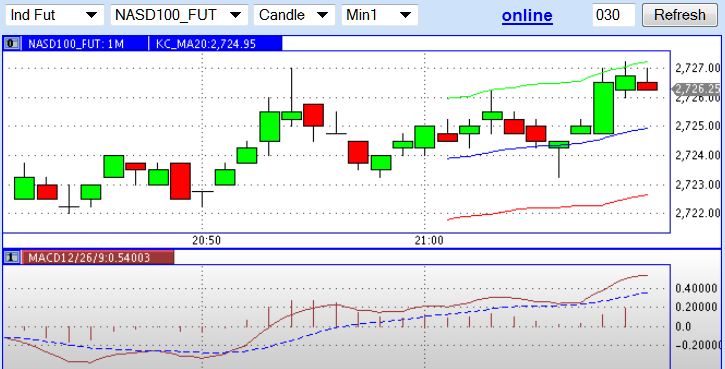The width and height of the screenshot is (725, 369).
Task: Click the 2,725.00 price axis label
Action: click(698, 126)
